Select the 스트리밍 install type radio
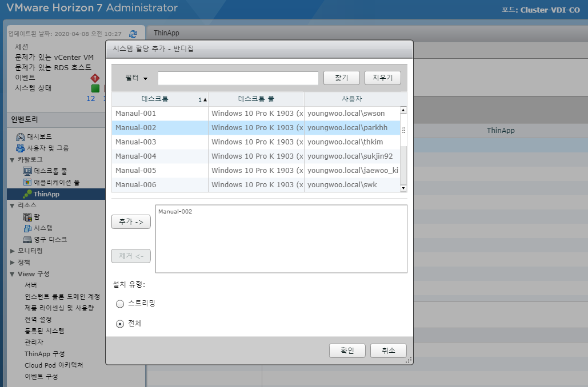 click(x=120, y=304)
